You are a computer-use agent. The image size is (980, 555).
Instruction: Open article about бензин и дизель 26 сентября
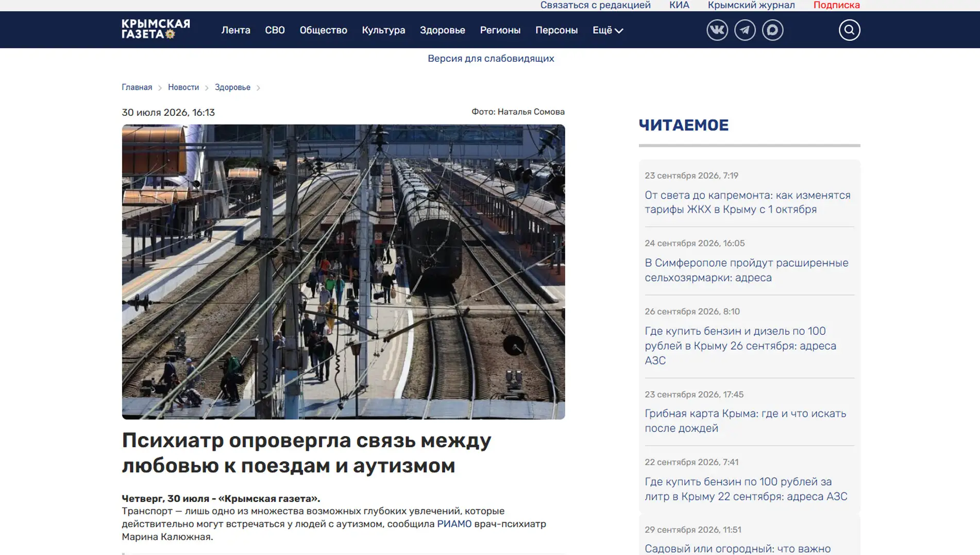click(740, 345)
